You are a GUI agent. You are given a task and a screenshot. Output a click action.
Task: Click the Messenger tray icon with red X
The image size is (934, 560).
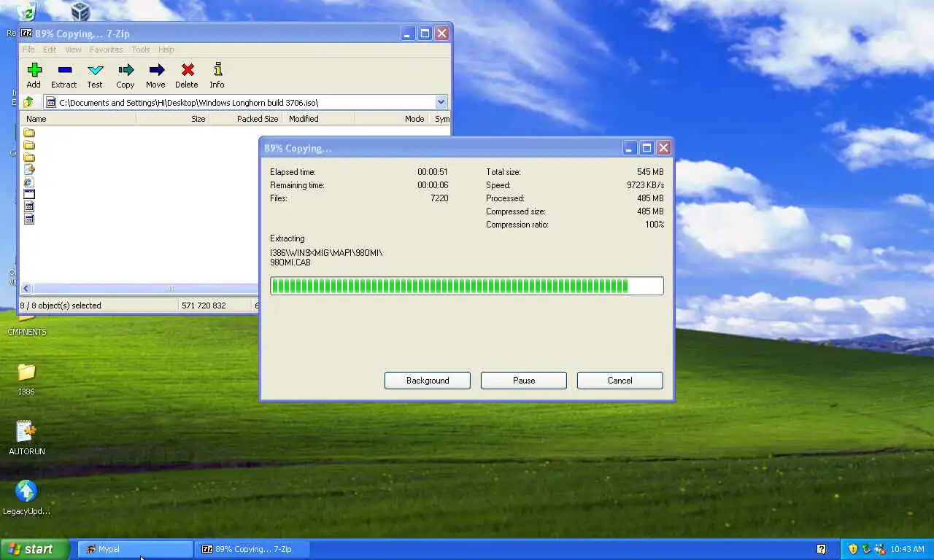(879, 549)
